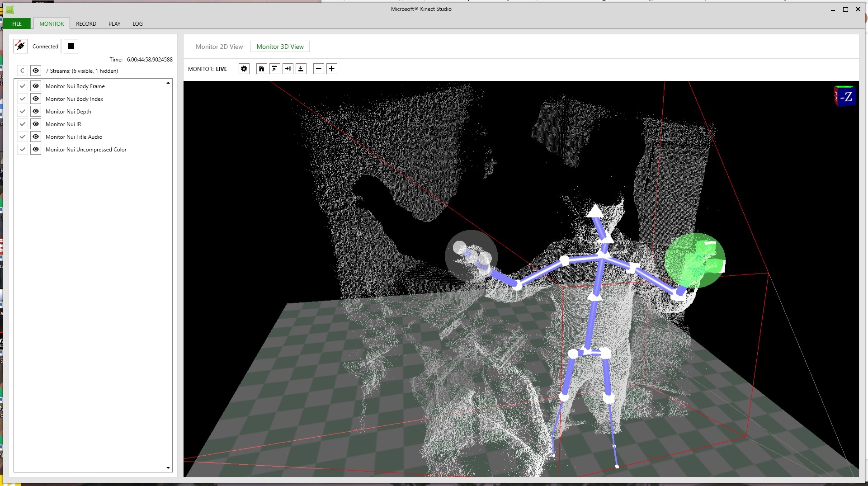Select the Monitor 3D View tab
This screenshot has width=868, height=486.
[x=280, y=47]
